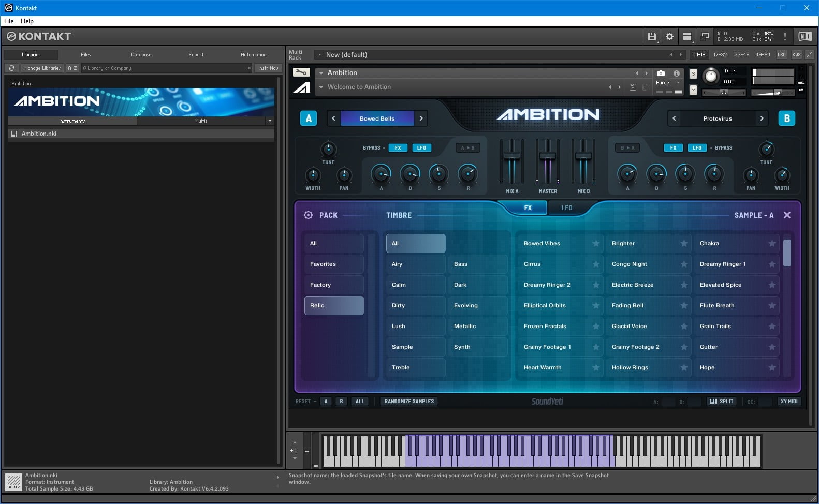
Task: Toggle layer A FX bypass
Action: [398, 147]
